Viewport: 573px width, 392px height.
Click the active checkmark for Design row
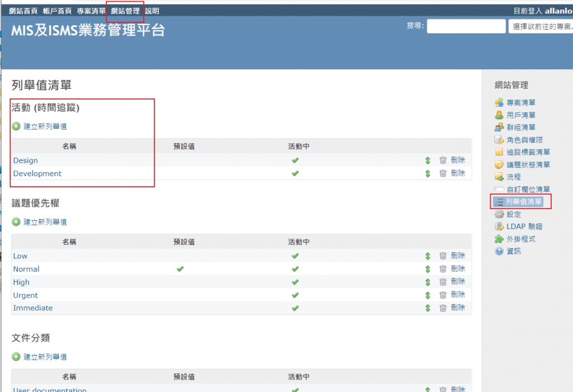coord(295,160)
